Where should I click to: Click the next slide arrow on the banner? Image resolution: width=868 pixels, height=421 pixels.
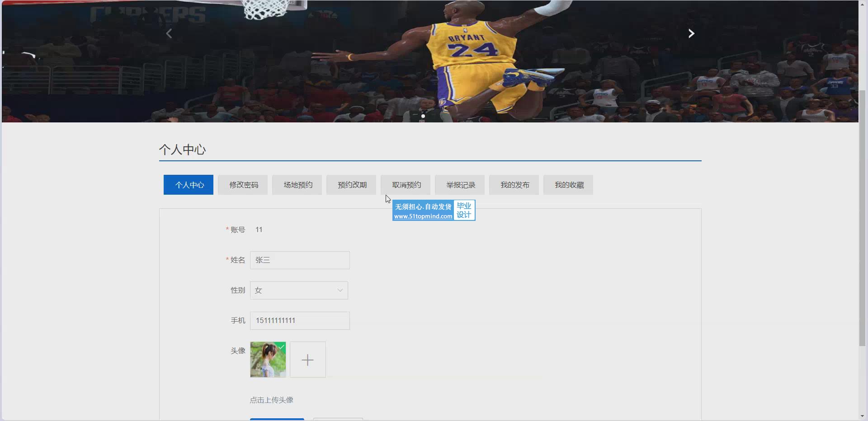[691, 33]
